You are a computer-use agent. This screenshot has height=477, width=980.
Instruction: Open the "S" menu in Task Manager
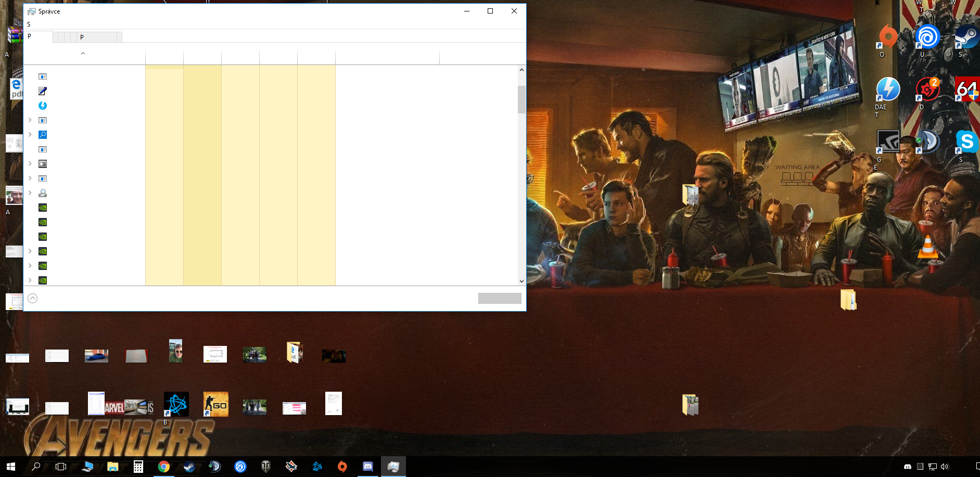29,24
